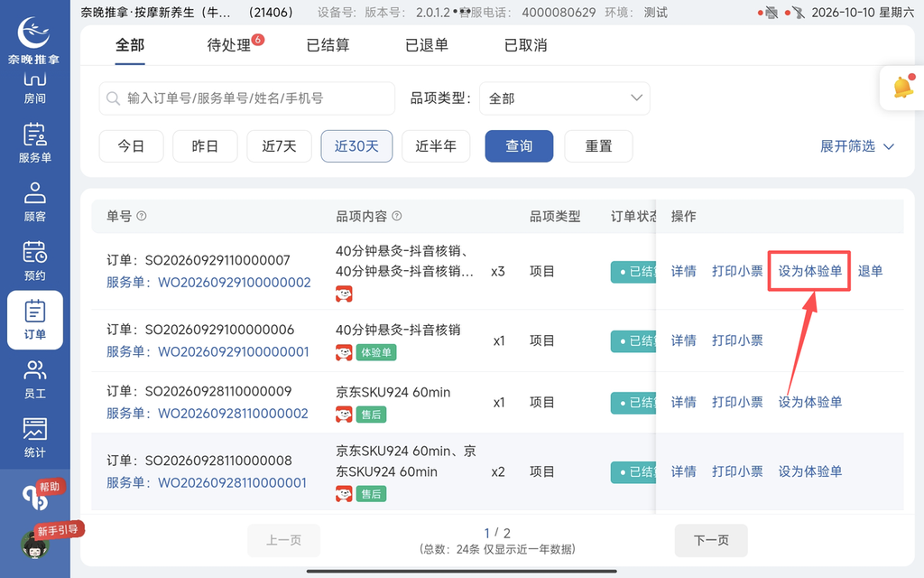Go to the 顾客 sidebar section

[x=35, y=202]
